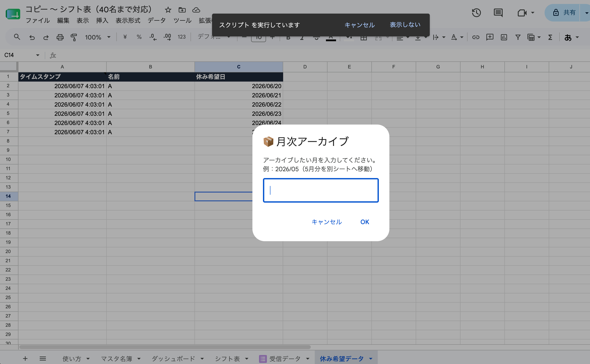Open the ツール menu
The image size is (590, 364).
pos(182,20)
